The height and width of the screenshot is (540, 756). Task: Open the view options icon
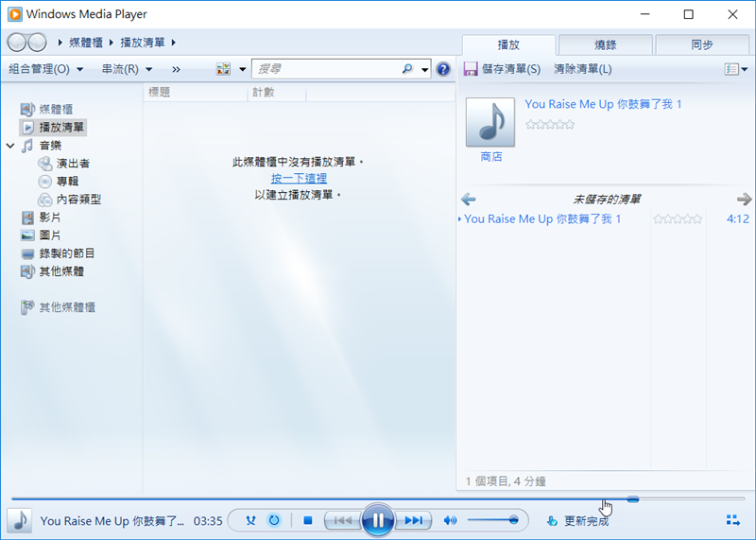coord(223,69)
